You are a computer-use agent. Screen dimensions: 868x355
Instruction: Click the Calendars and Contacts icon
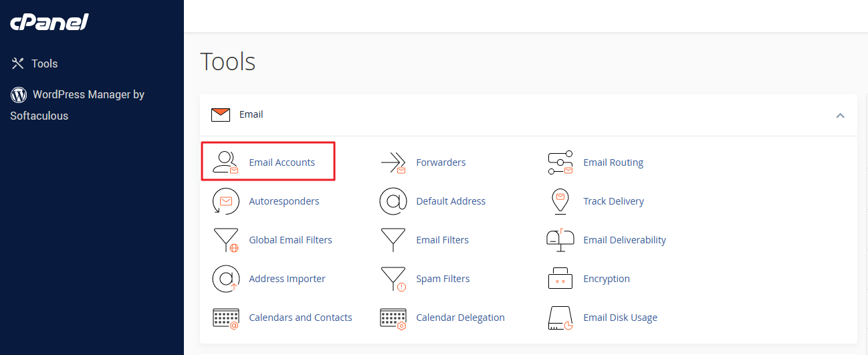(225, 318)
